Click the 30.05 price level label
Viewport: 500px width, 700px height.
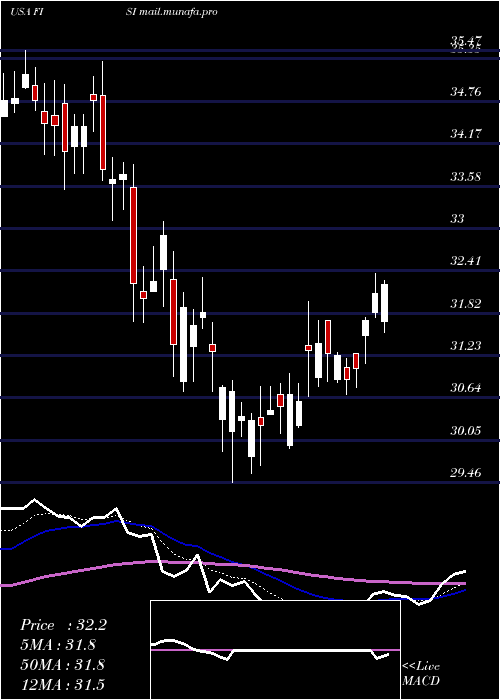click(x=466, y=431)
